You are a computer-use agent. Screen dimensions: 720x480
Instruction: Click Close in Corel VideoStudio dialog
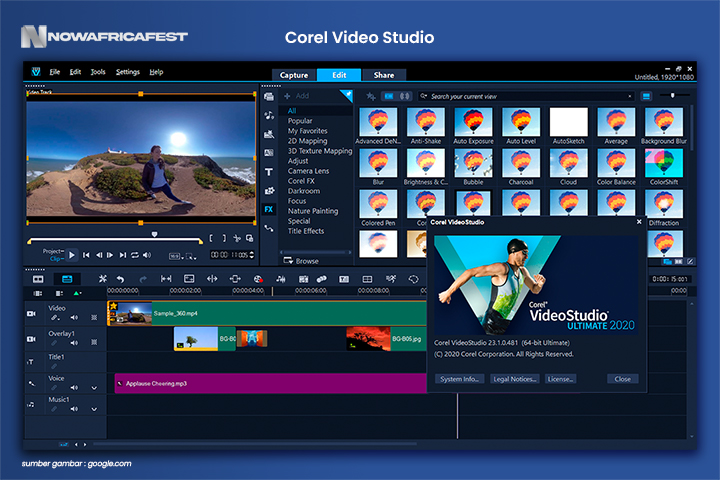[x=622, y=379]
